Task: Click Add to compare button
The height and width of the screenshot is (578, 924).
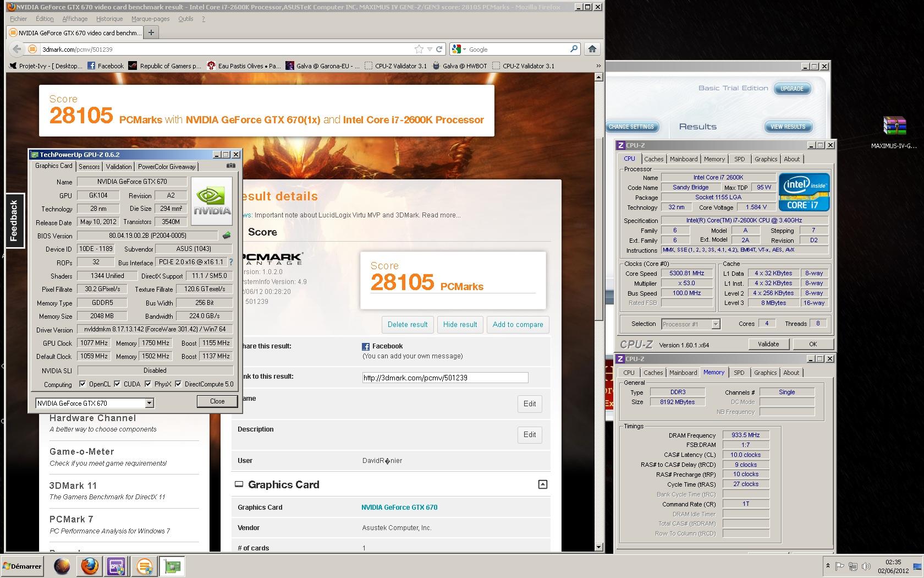Action: coord(518,324)
